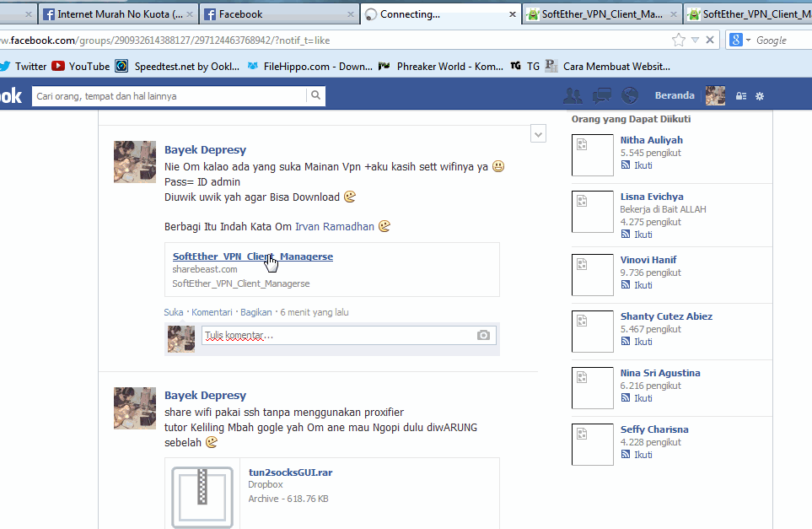
Task: Open the friend requests icon
Action: (573, 96)
